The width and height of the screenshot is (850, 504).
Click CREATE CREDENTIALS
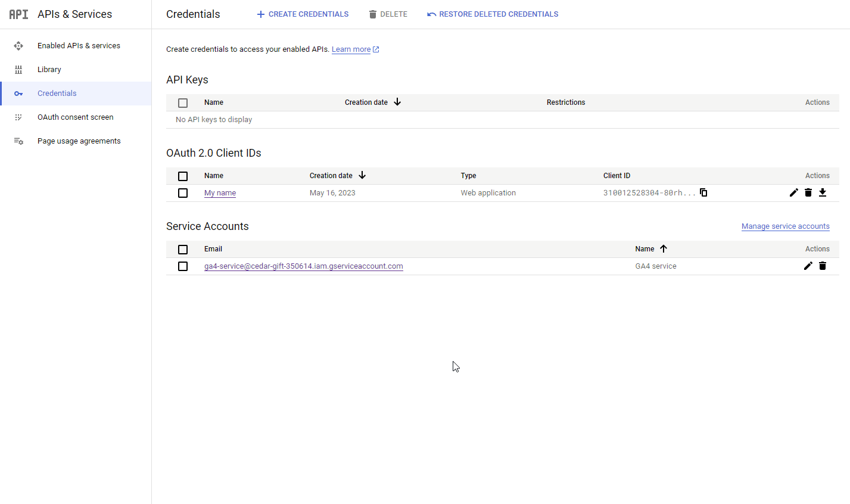tap(302, 14)
